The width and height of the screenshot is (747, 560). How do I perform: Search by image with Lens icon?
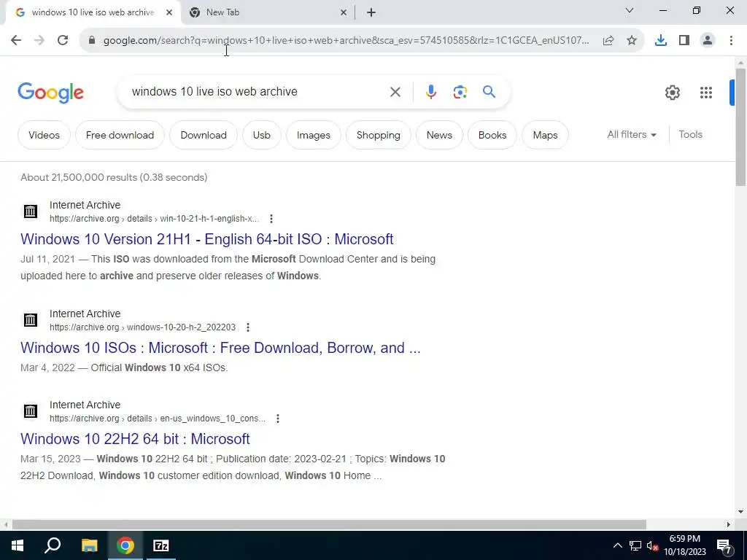coord(460,92)
